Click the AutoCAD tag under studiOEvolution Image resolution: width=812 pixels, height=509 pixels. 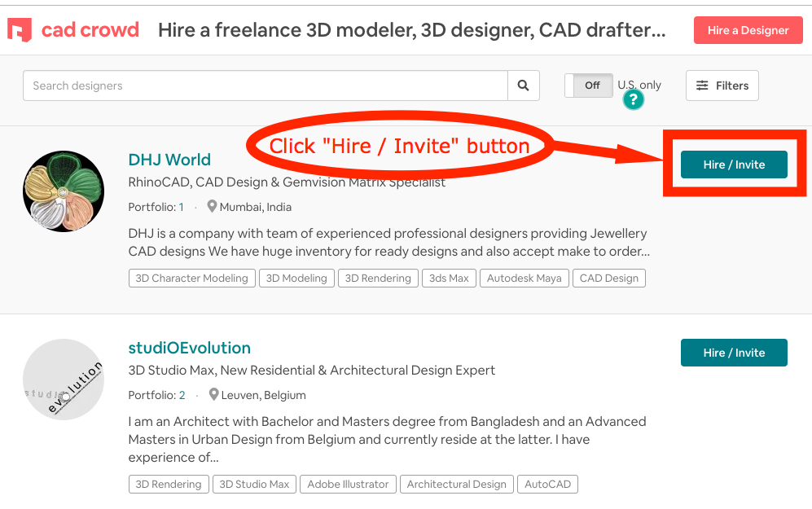click(x=547, y=484)
